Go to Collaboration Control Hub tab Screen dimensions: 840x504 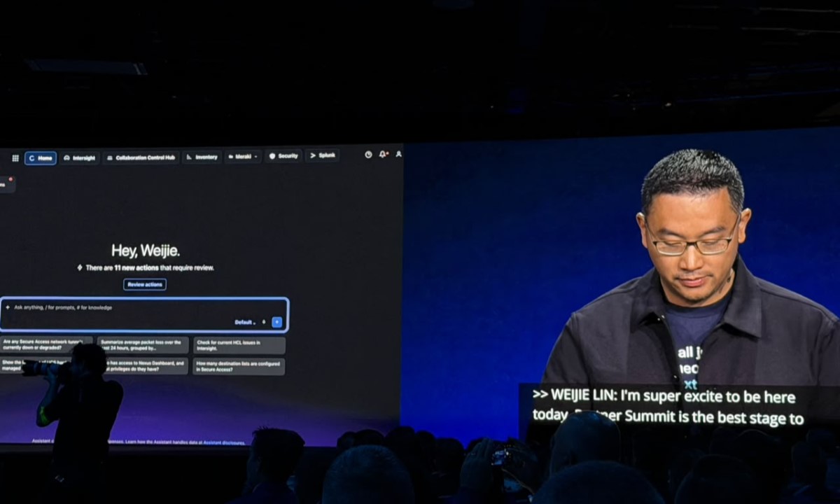click(141, 157)
